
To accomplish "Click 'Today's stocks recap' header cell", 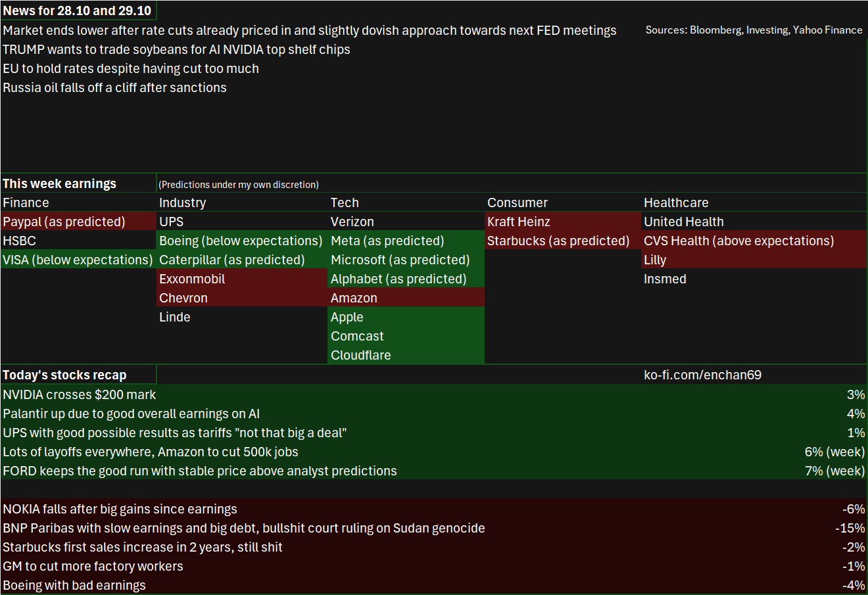I will coord(78,375).
